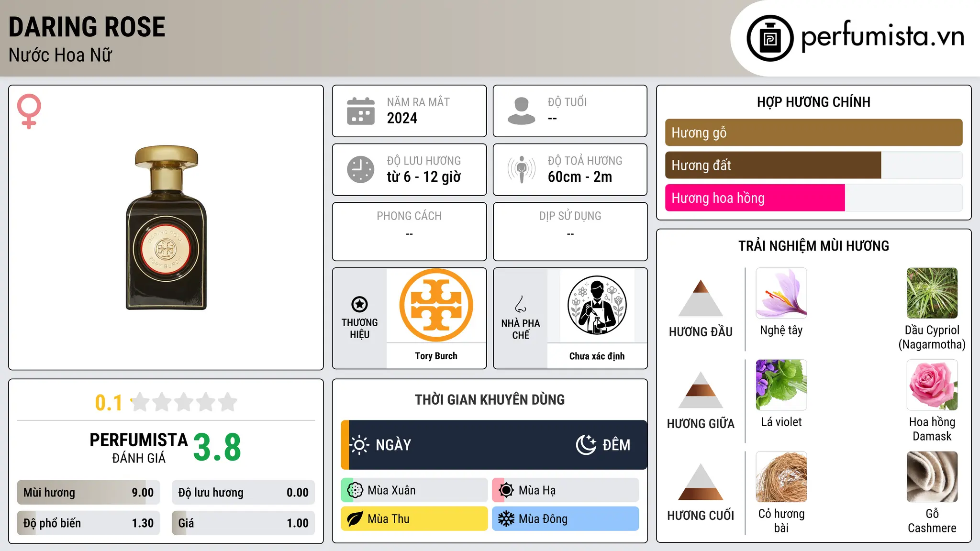Select the blue Mùa Đông season bar
Image resolution: width=980 pixels, height=551 pixels.
point(566,519)
